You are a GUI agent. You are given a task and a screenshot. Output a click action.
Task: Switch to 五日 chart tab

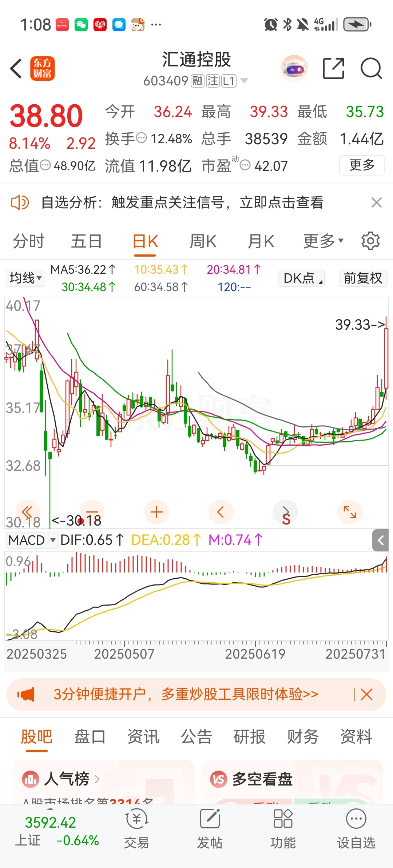[x=87, y=241]
